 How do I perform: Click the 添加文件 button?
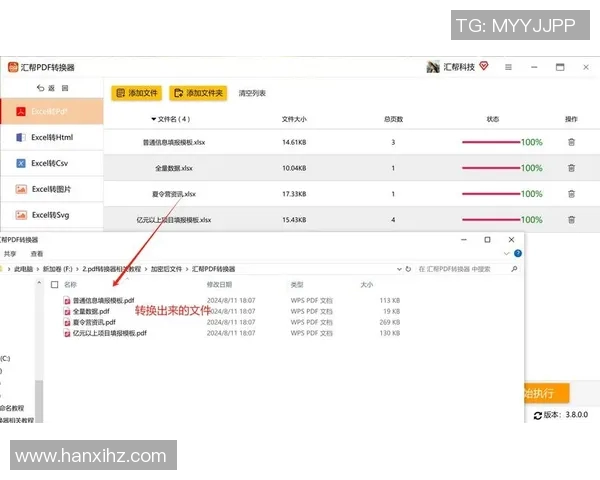(137, 93)
